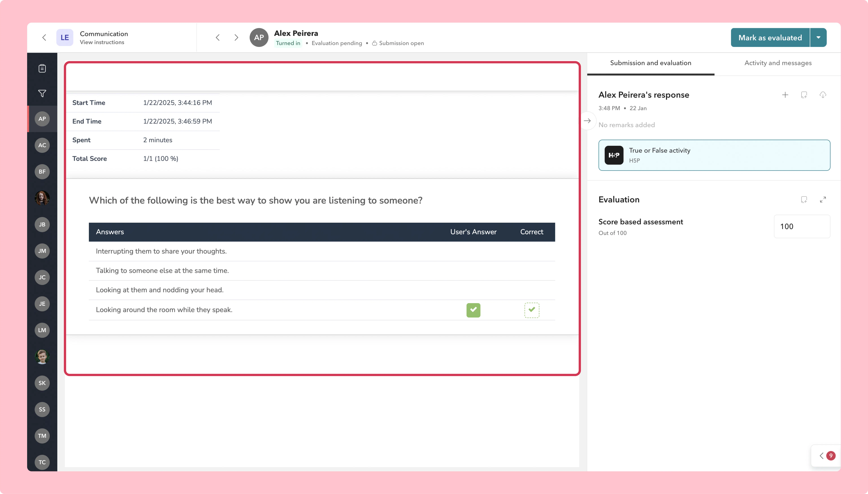Open the Mark as evaluated dropdown arrow

(x=819, y=38)
